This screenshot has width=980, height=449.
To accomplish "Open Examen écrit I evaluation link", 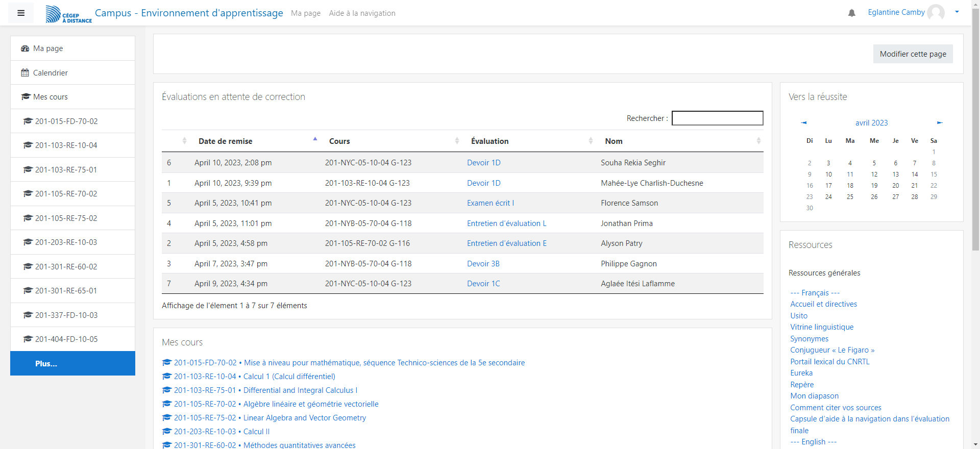I will (x=490, y=203).
